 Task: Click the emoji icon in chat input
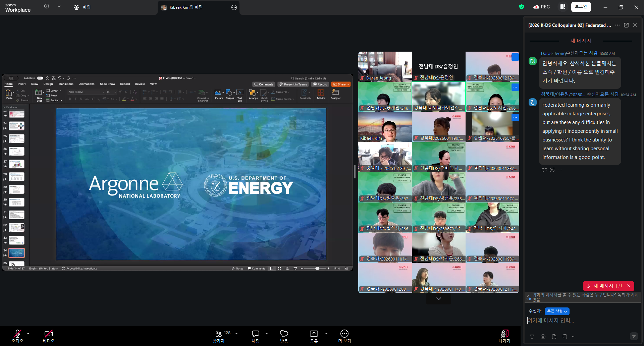(x=543, y=337)
